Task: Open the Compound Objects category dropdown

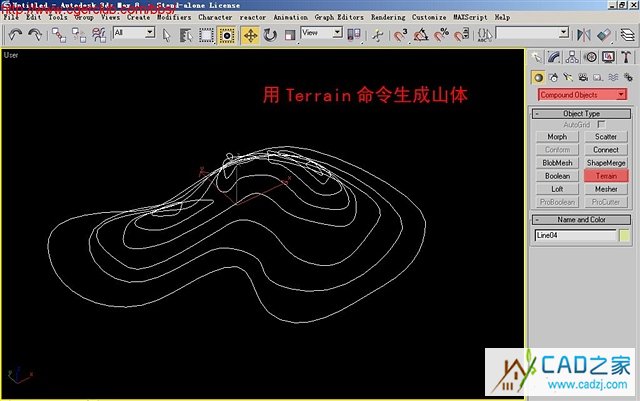Action: point(582,95)
